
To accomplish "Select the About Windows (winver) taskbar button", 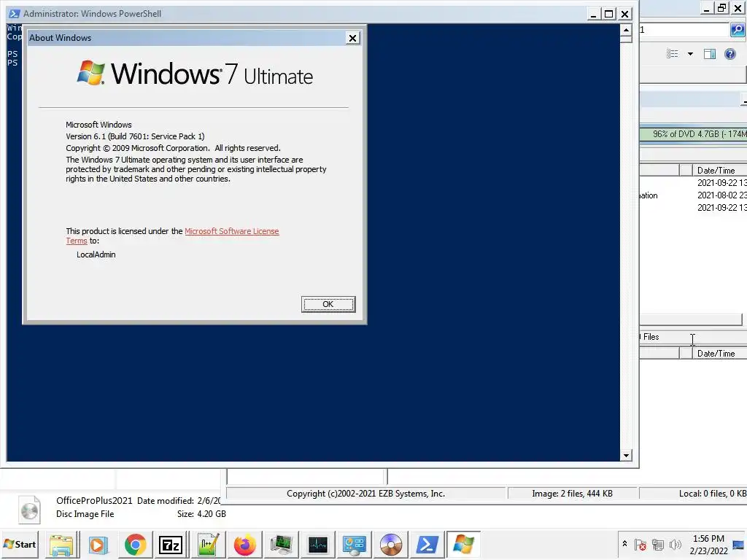I will [x=463, y=545].
